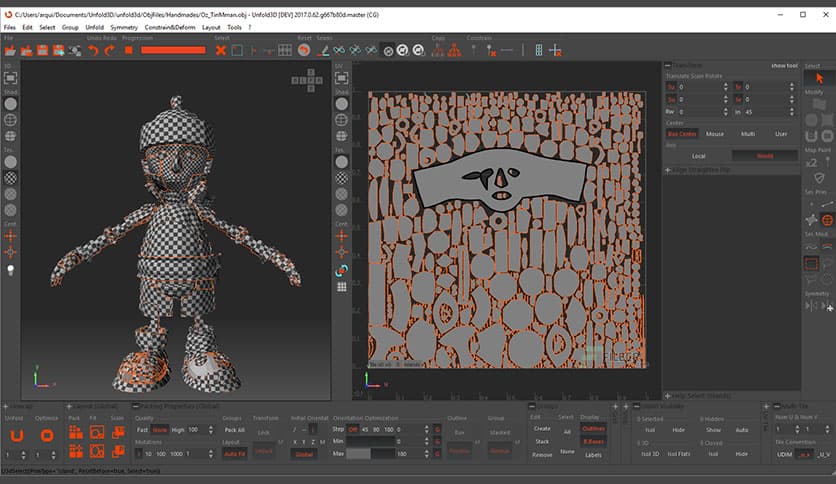The width and height of the screenshot is (836, 484).
Task: Select the arrow Select tool at right
Action: (819, 78)
